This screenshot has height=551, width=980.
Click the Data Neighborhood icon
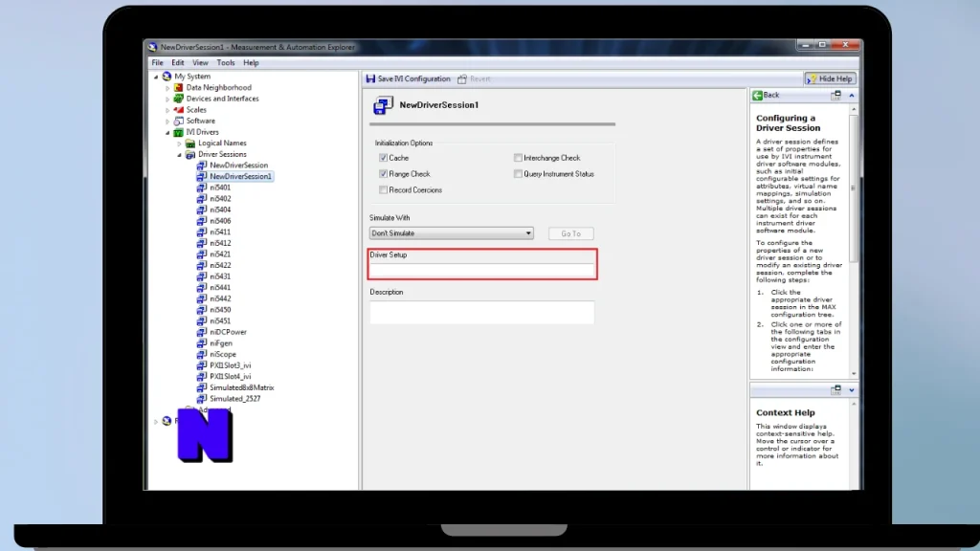coord(179,87)
